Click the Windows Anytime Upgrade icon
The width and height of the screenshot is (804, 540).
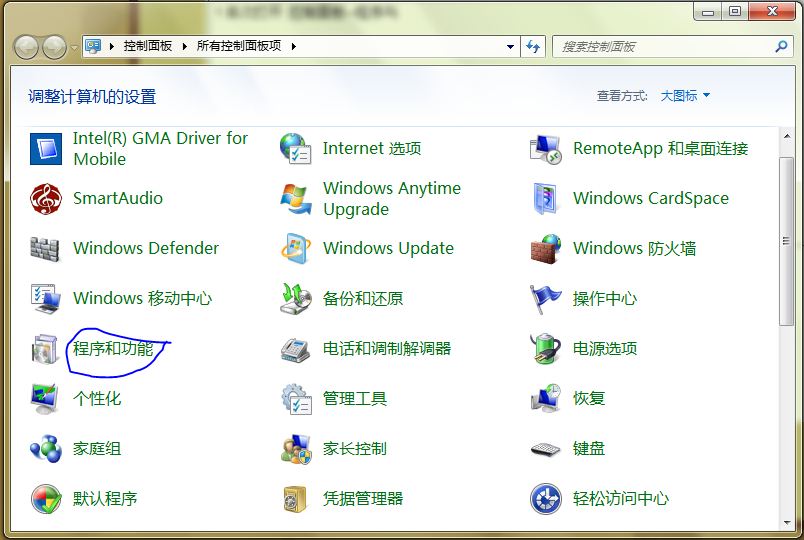296,199
